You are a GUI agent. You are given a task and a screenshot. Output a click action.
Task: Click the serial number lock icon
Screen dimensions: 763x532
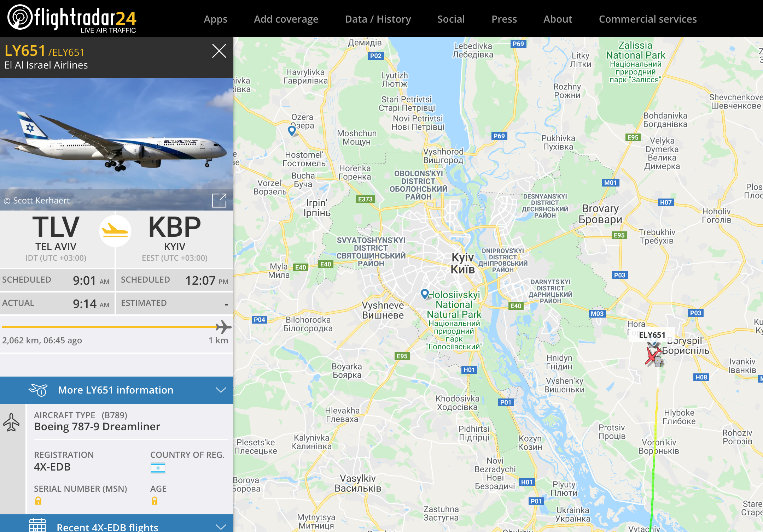38,501
